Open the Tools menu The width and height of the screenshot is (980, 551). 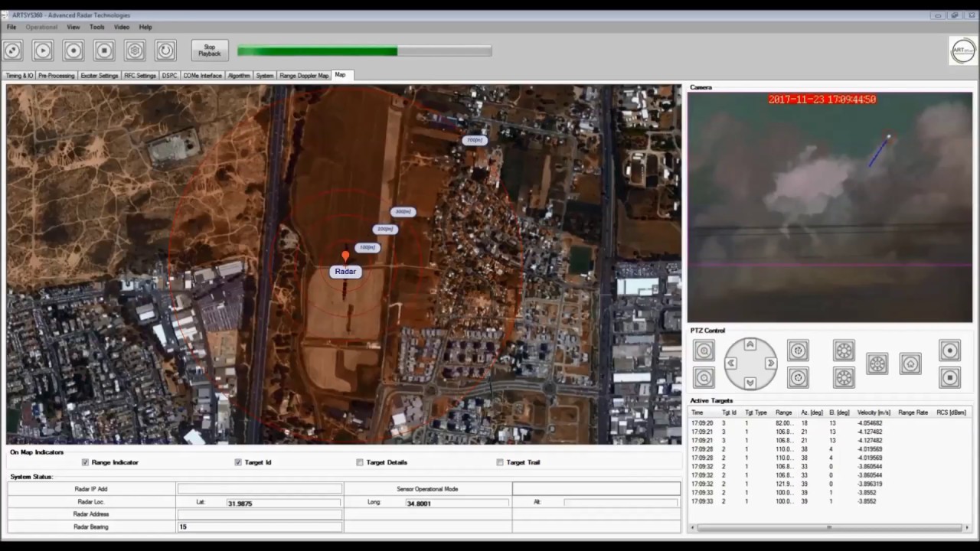point(96,27)
